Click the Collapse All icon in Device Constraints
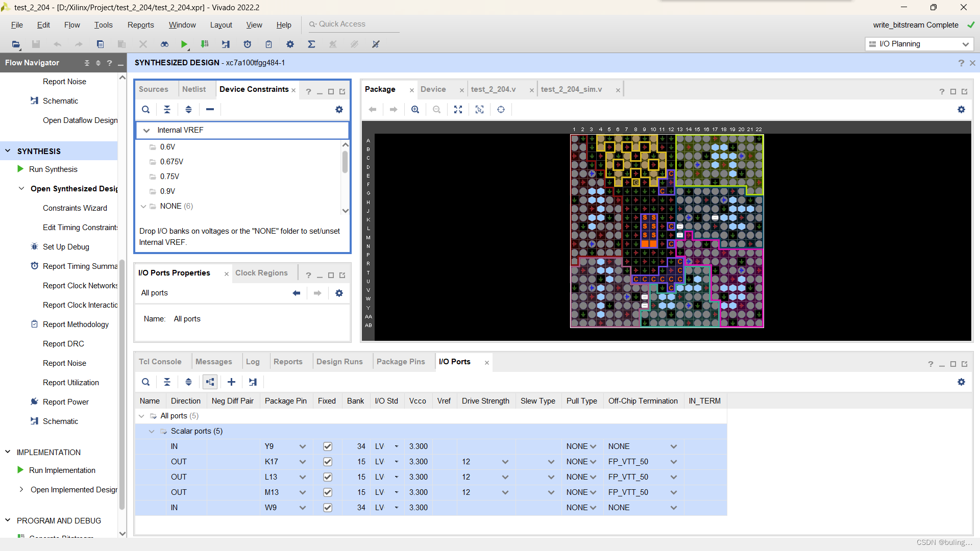 click(167, 110)
